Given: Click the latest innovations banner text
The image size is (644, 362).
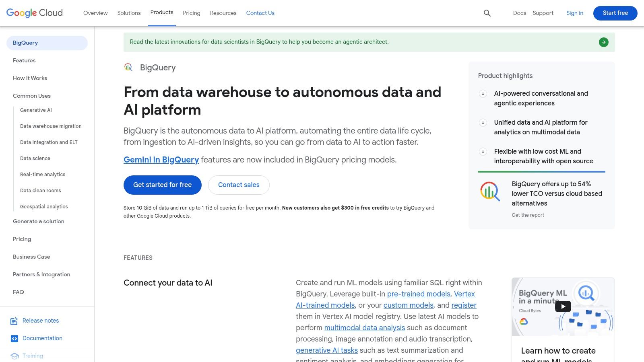Looking at the screenshot, I should tap(259, 42).
